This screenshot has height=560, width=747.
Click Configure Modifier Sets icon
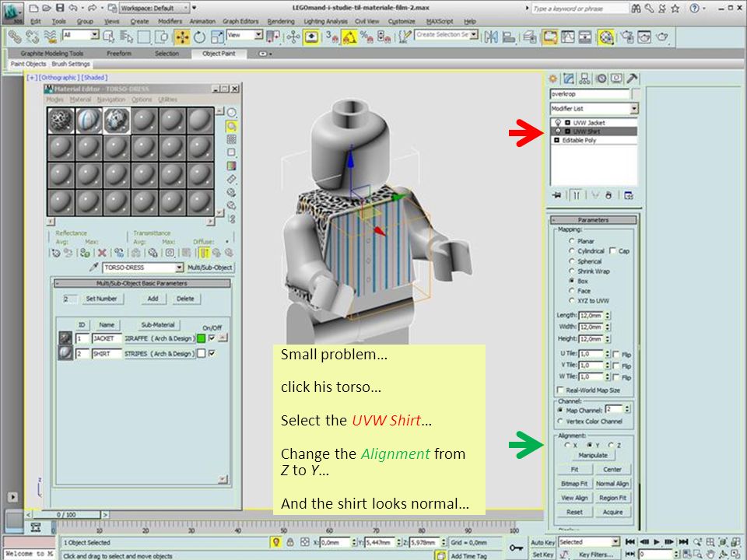(629, 195)
